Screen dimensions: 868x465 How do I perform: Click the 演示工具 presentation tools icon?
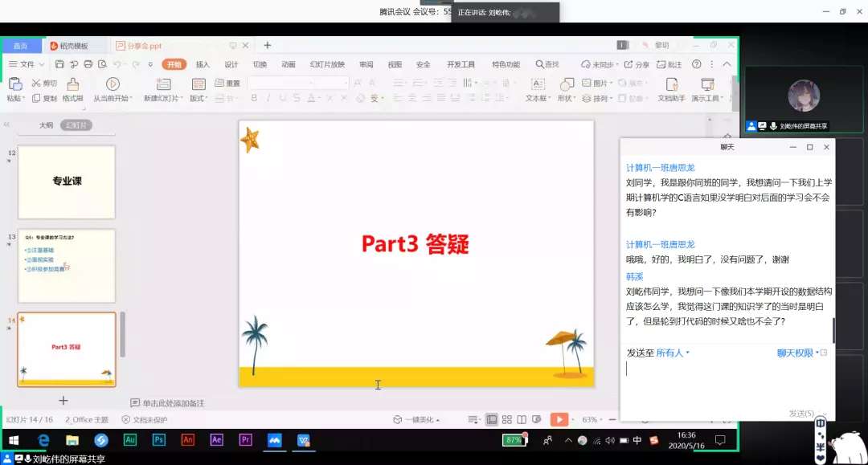(x=707, y=84)
